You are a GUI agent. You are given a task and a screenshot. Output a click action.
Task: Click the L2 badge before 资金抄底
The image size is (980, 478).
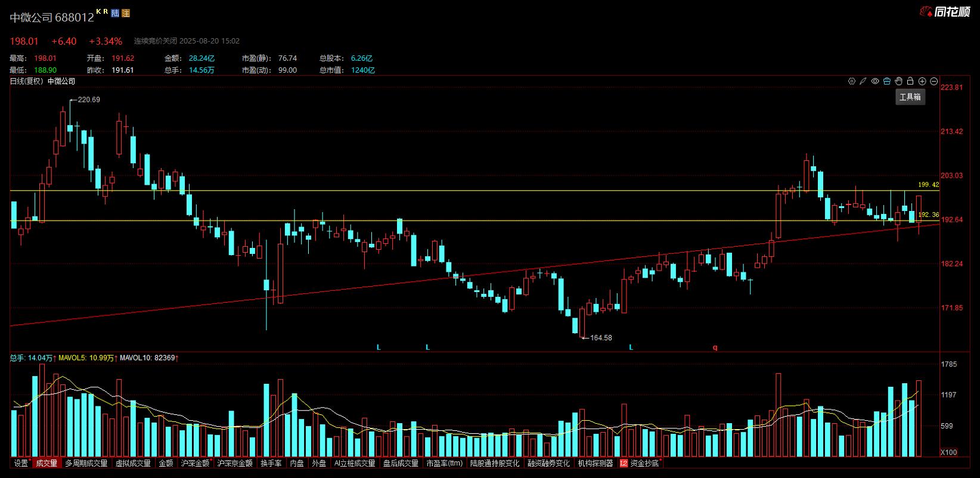click(624, 463)
